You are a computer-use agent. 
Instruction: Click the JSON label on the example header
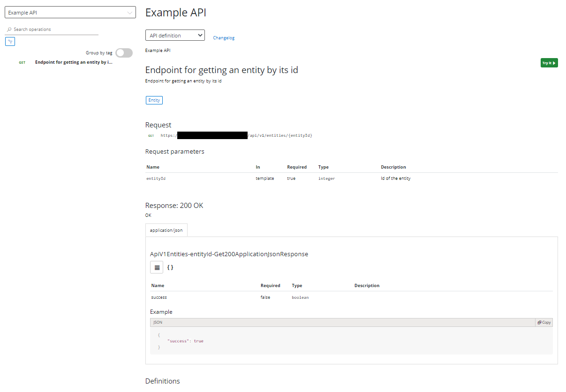click(x=158, y=322)
